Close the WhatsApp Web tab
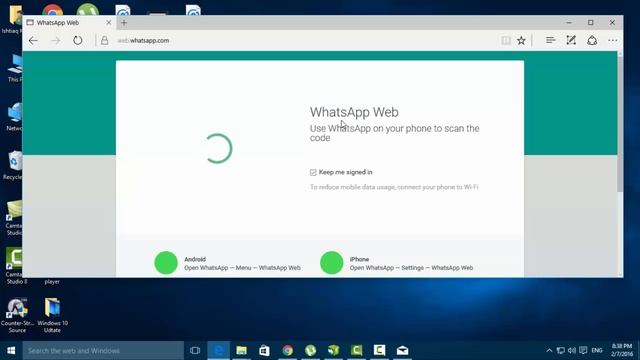The width and height of the screenshot is (640, 360). point(109,23)
